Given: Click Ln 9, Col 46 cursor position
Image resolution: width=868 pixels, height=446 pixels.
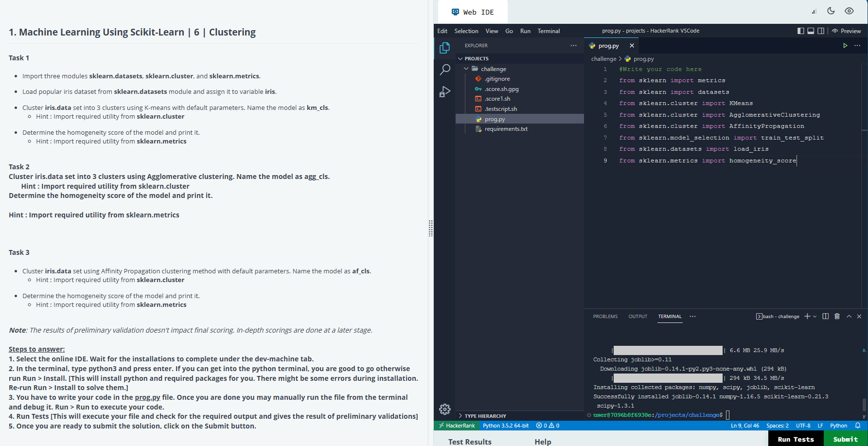Looking at the screenshot, I should [x=745, y=426].
